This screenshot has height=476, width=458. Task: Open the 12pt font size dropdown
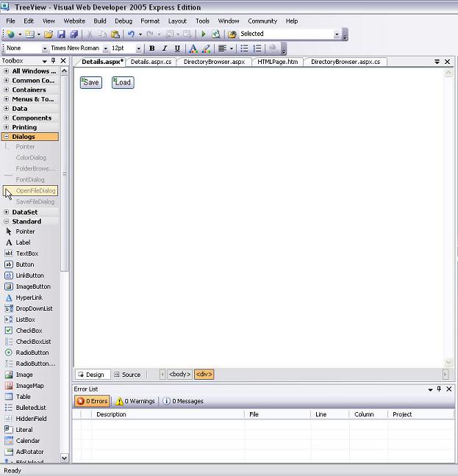pyautogui.click(x=138, y=48)
